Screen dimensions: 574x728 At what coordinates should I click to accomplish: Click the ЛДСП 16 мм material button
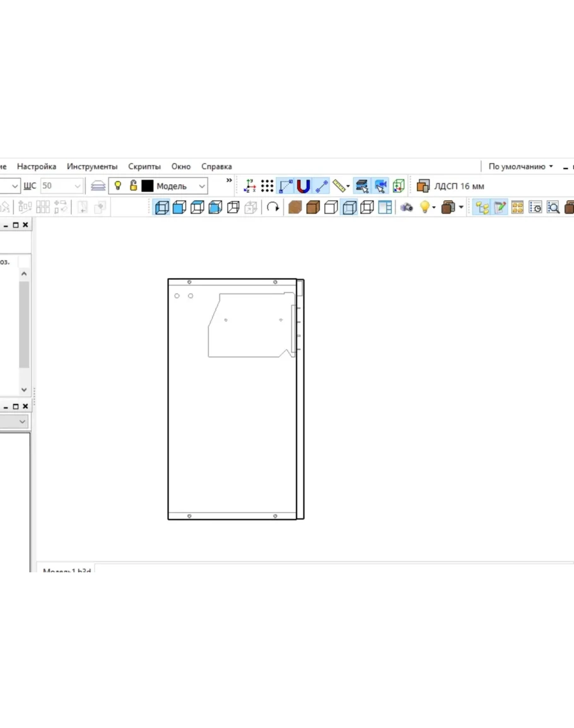(451, 186)
